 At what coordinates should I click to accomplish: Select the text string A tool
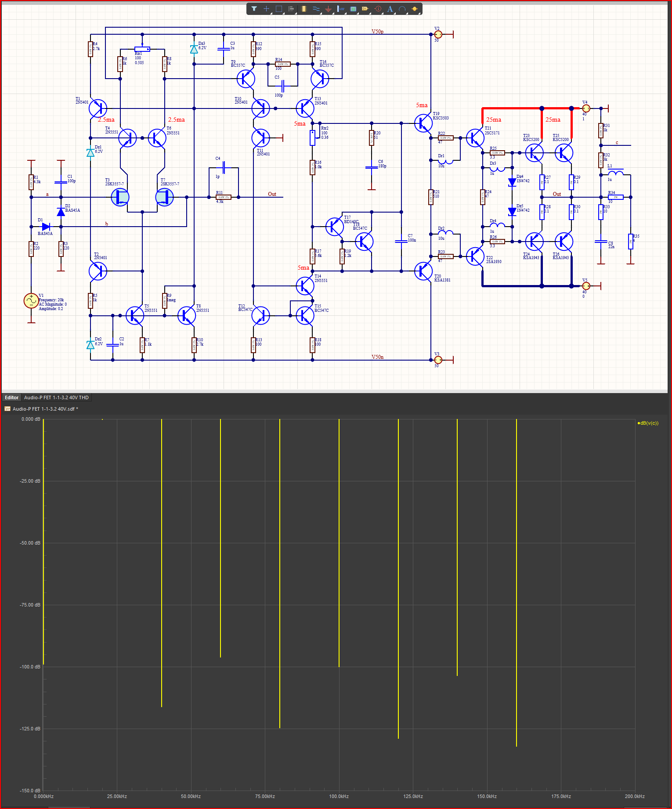[390, 8]
